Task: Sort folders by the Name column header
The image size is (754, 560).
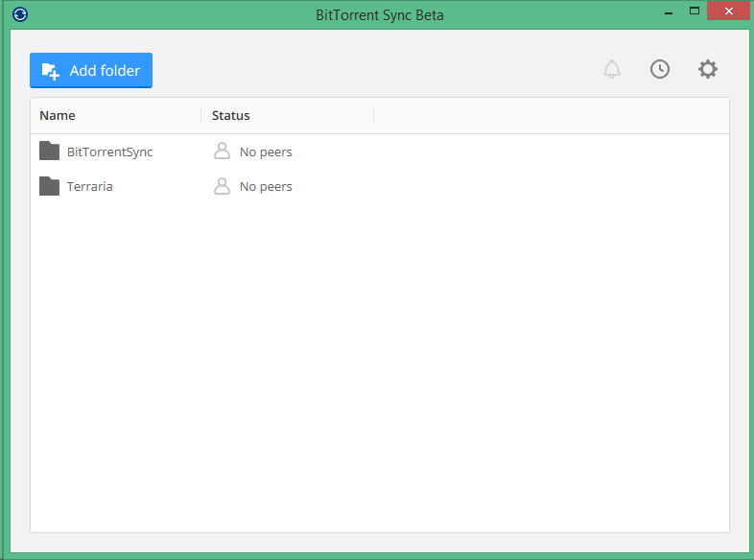Action: pyautogui.click(x=58, y=116)
